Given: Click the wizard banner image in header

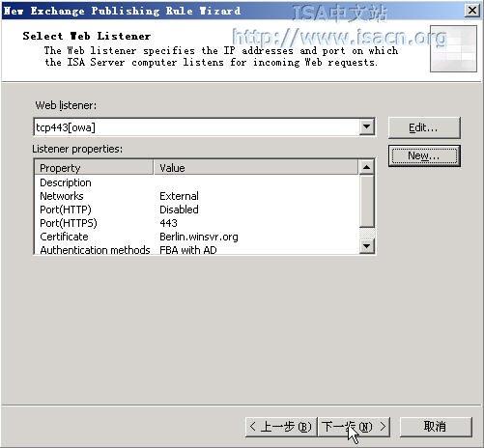Looking at the screenshot, I should click(x=453, y=48).
